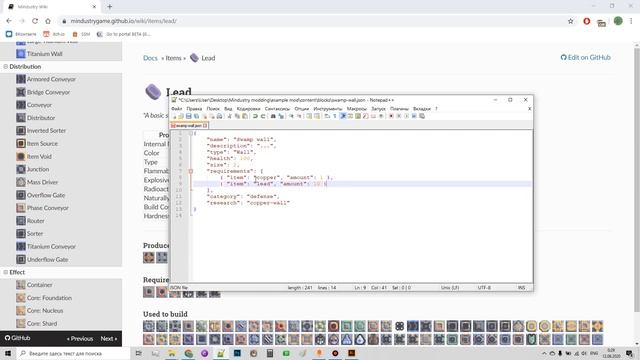Click the macro playback icon in Notepad++
Viewport: 640px width, 360px height.
[x=406, y=116]
